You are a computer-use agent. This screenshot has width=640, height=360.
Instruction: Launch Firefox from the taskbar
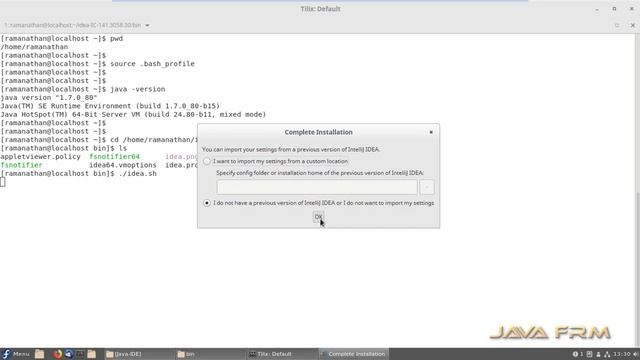[58, 354]
